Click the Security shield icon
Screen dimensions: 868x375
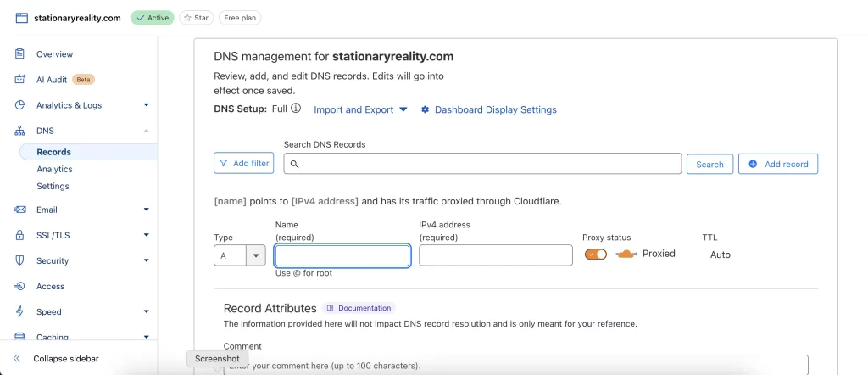pyautogui.click(x=20, y=260)
